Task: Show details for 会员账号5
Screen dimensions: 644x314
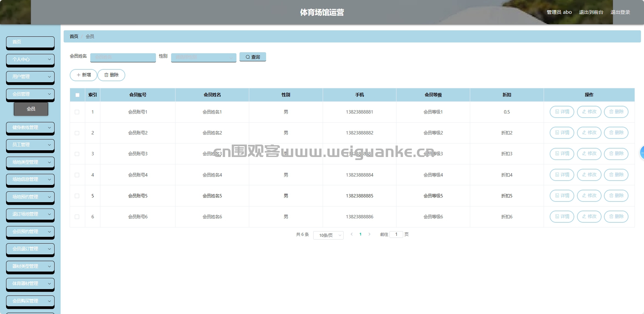Action: (x=562, y=196)
